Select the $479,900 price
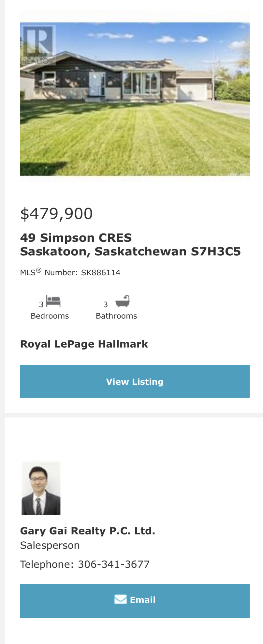Viewport: 263px width, 644px height. (x=56, y=214)
